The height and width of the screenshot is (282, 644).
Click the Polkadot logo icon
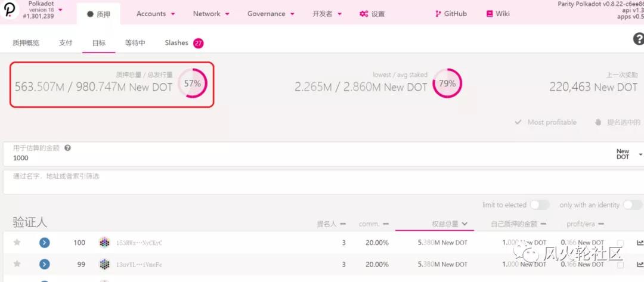11,11
